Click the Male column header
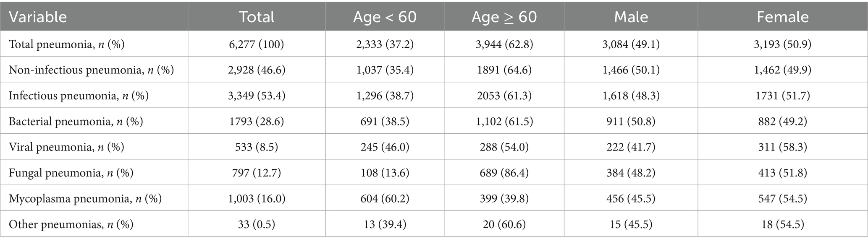868x244 pixels. click(631, 17)
